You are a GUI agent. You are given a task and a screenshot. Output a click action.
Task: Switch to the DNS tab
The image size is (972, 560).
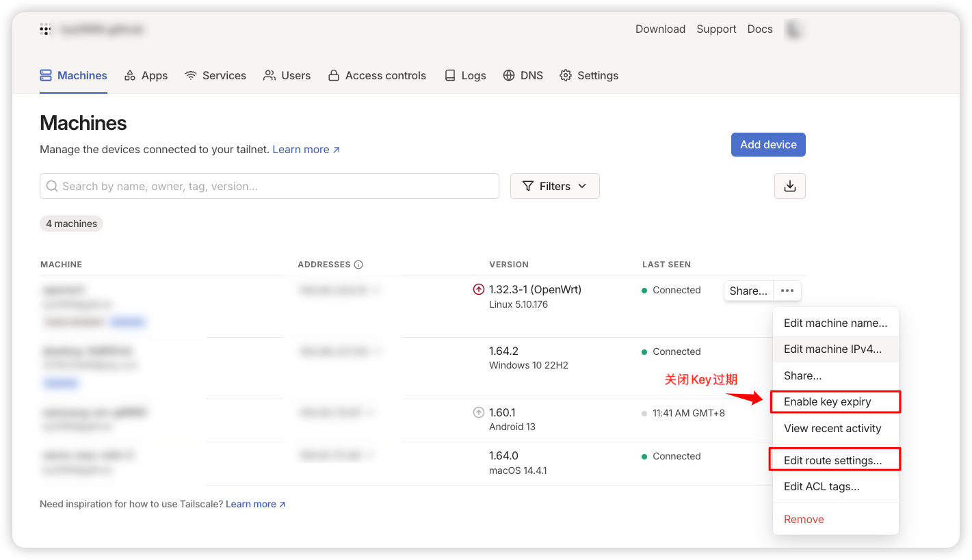[x=523, y=75]
